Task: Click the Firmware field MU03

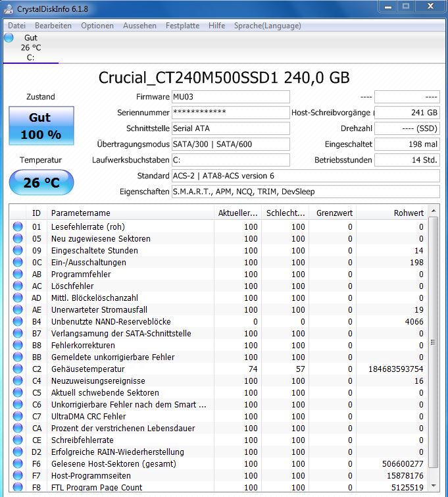Action: point(231,97)
